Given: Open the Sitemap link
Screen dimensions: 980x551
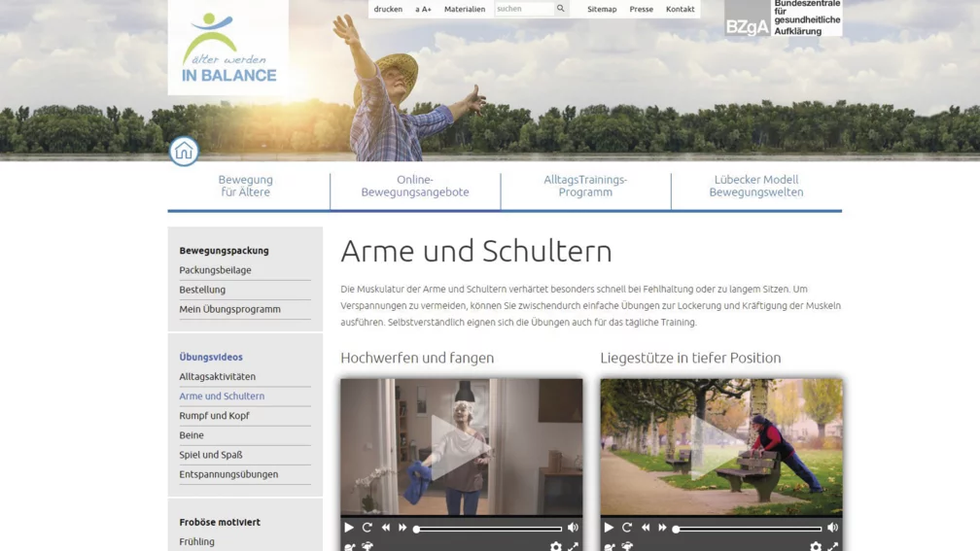Looking at the screenshot, I should pos(602,9).
